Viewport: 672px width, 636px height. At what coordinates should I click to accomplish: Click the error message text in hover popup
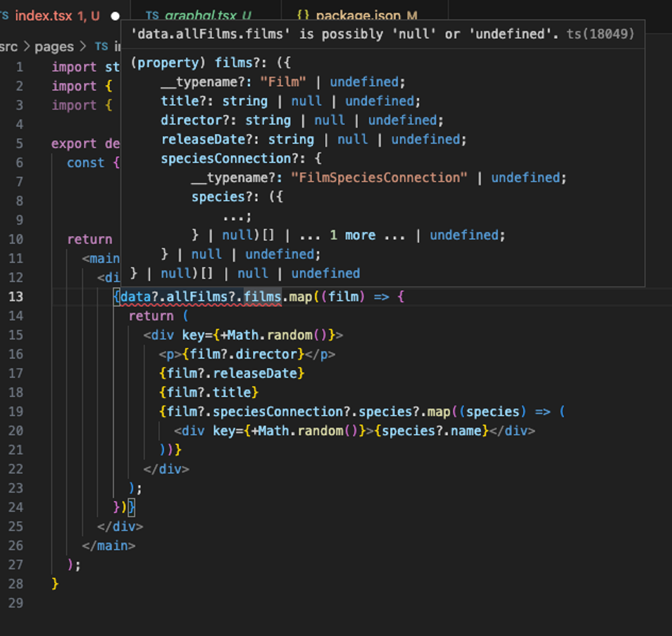(x=344, y=34)
